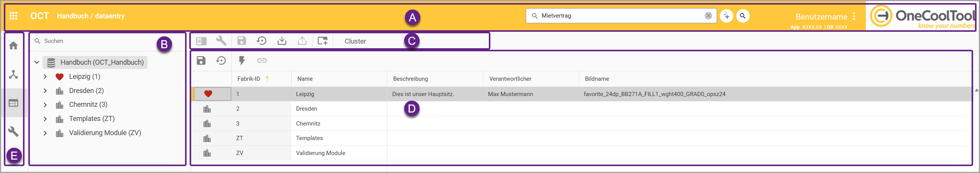Open the wrench settings sidebar icon

point(13,132)
